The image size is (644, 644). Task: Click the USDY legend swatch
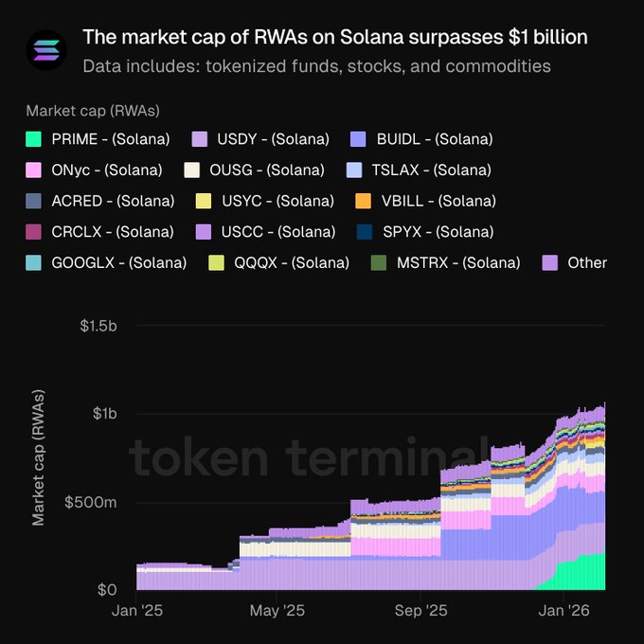click(x=200, y=139)
